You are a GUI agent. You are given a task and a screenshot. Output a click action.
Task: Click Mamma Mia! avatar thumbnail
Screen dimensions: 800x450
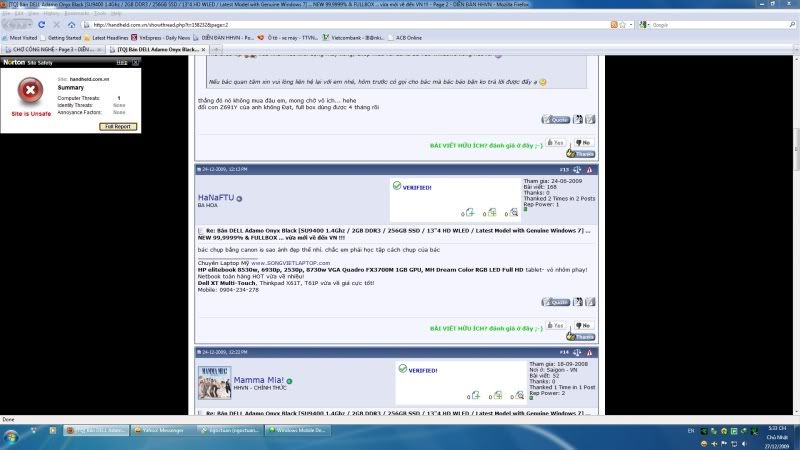(214, 383)
